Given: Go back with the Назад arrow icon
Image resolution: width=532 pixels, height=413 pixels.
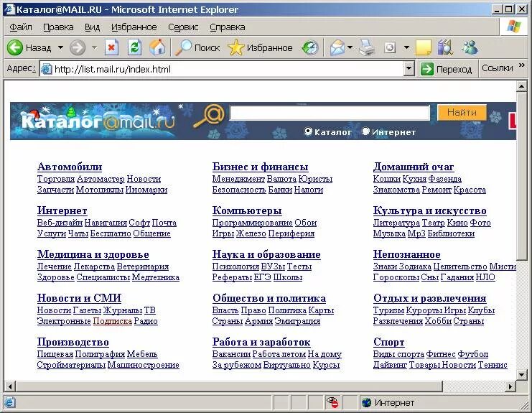Looking at the screenshot, I should [14, 47].
